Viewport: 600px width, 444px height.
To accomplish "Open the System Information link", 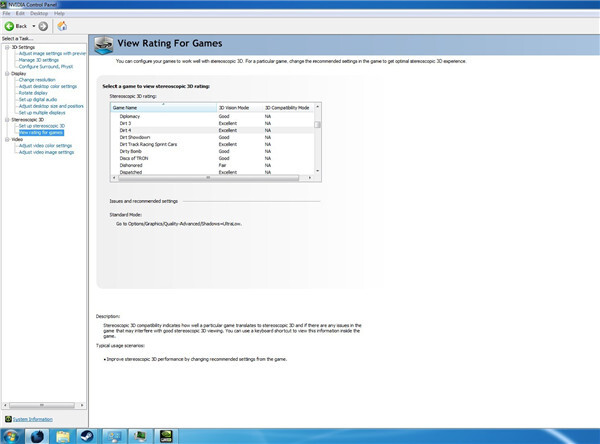I will tap(33, 419).
